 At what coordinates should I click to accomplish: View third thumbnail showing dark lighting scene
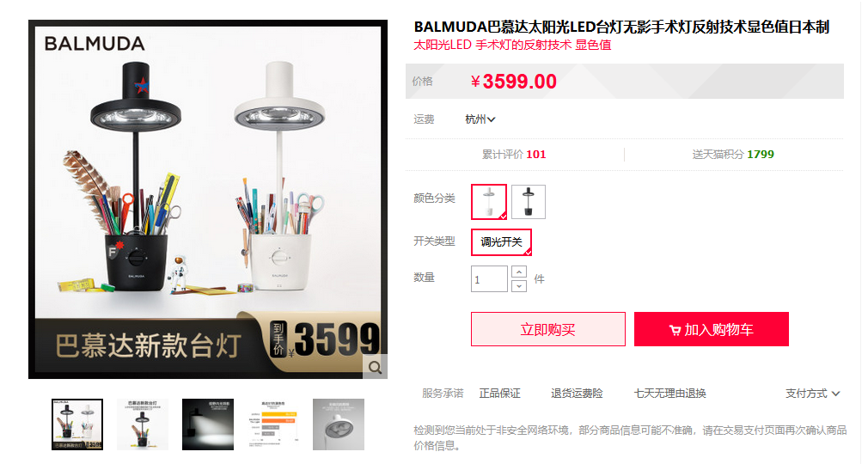[x=208, y=424]
